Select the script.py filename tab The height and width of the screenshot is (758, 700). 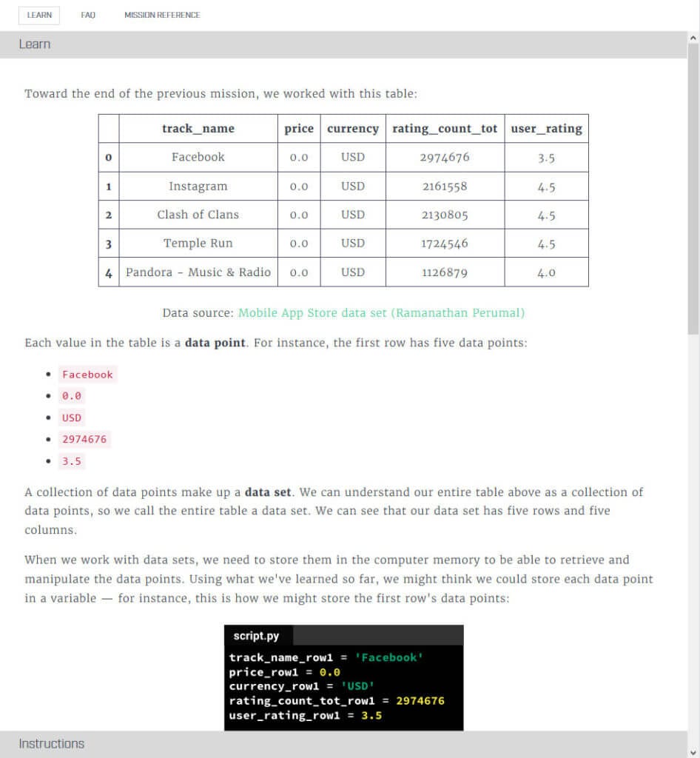coord(257,635)
